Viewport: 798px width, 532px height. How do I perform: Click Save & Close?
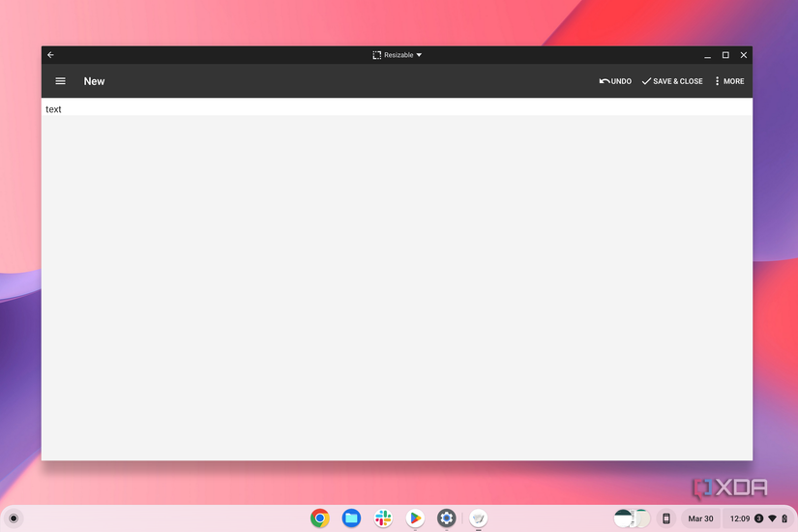pos(672,81)
